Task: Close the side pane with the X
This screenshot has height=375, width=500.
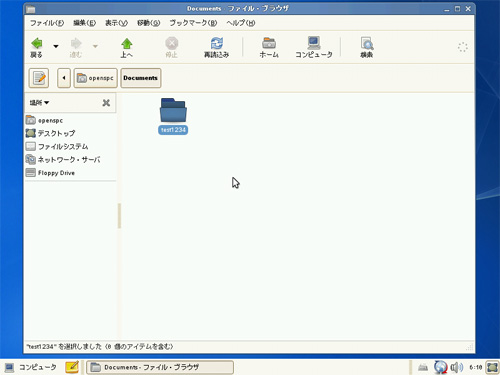Action: [x=106, y=103]
